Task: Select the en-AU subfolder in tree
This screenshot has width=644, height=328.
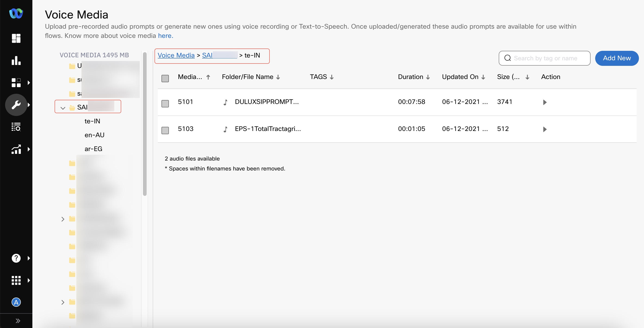Action: tap(95, 135)
